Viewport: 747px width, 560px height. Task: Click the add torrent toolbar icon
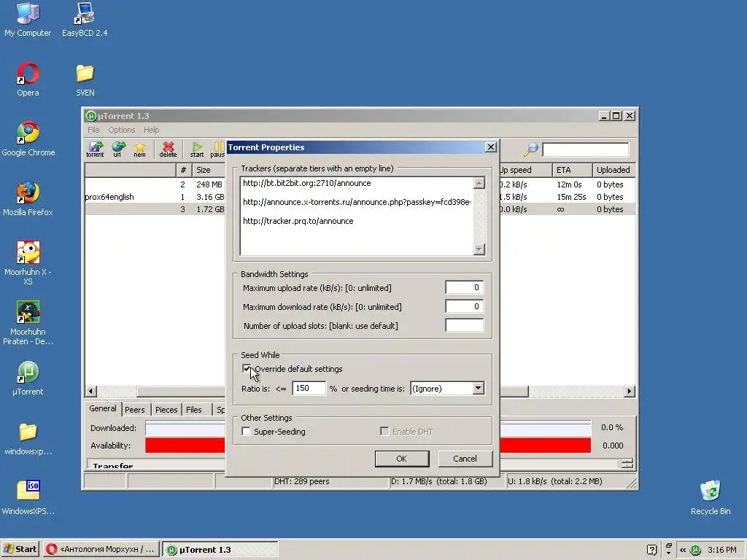(96, 149)
